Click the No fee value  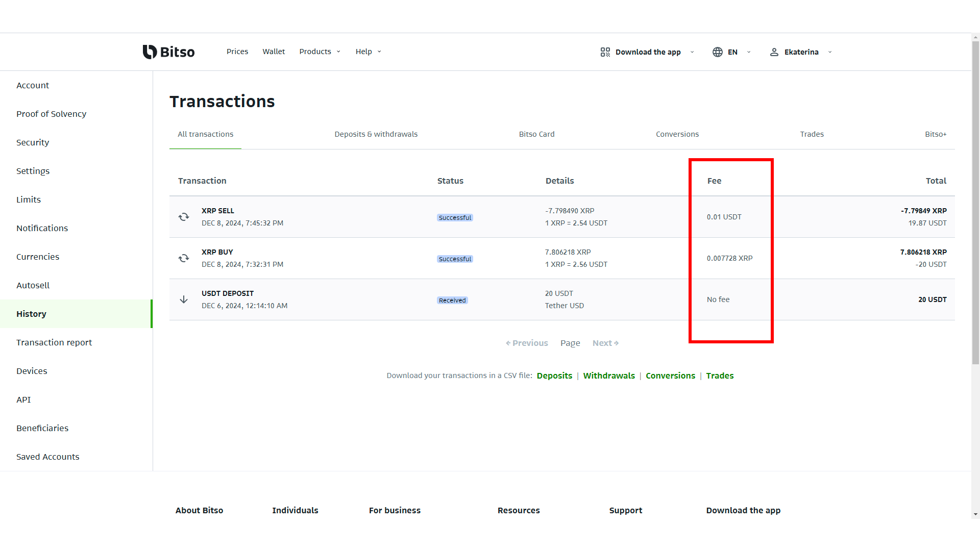point(718,299)
